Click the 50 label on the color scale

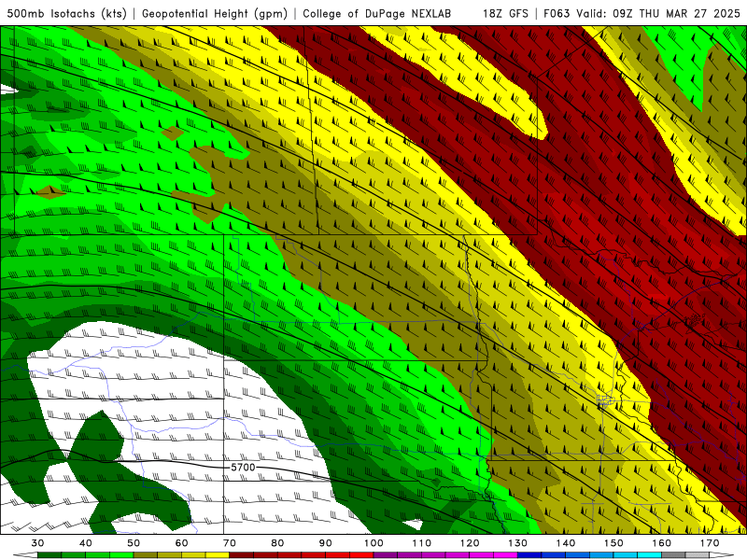click(134, 543)
